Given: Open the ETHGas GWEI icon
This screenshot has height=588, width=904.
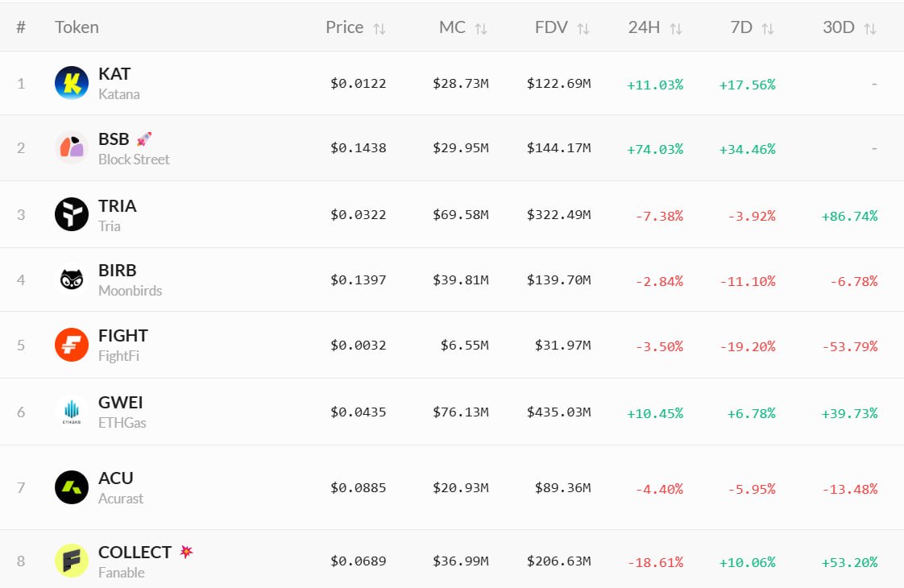Looking at the screenshot, I should (72, 412).
